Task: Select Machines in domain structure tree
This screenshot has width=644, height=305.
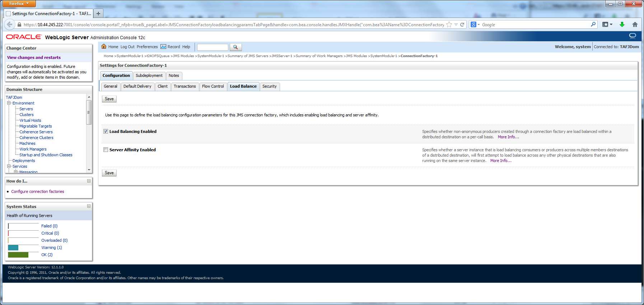Action: [27, 143]
